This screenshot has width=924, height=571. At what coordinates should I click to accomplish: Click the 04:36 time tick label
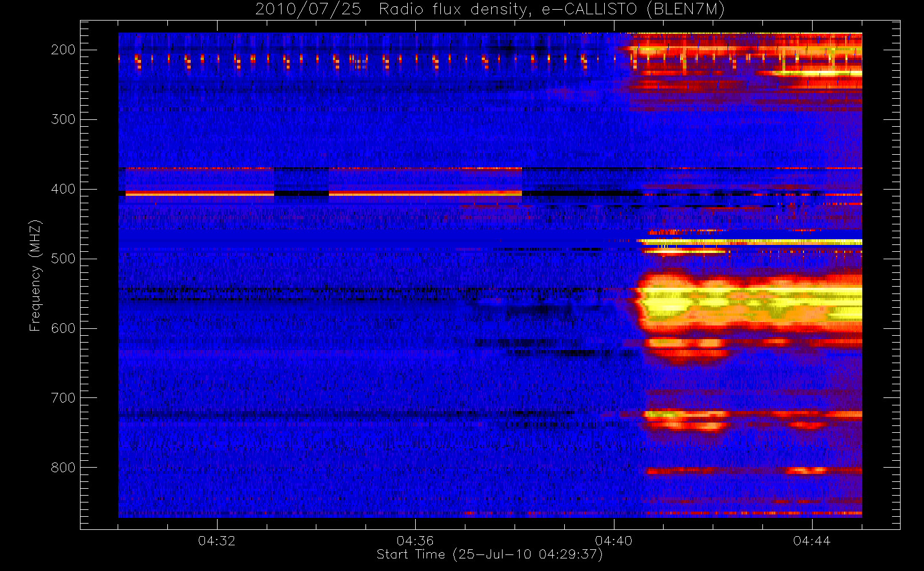coord(415,540)
